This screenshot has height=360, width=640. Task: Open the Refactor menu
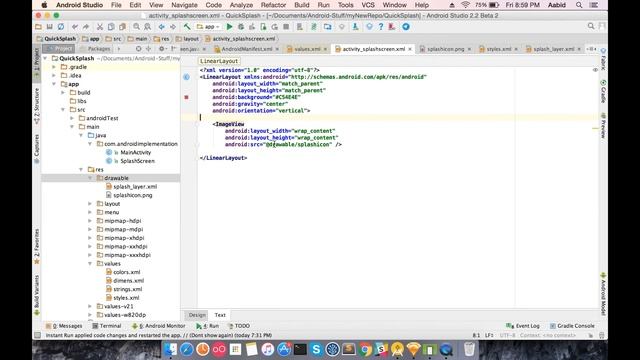273,5
